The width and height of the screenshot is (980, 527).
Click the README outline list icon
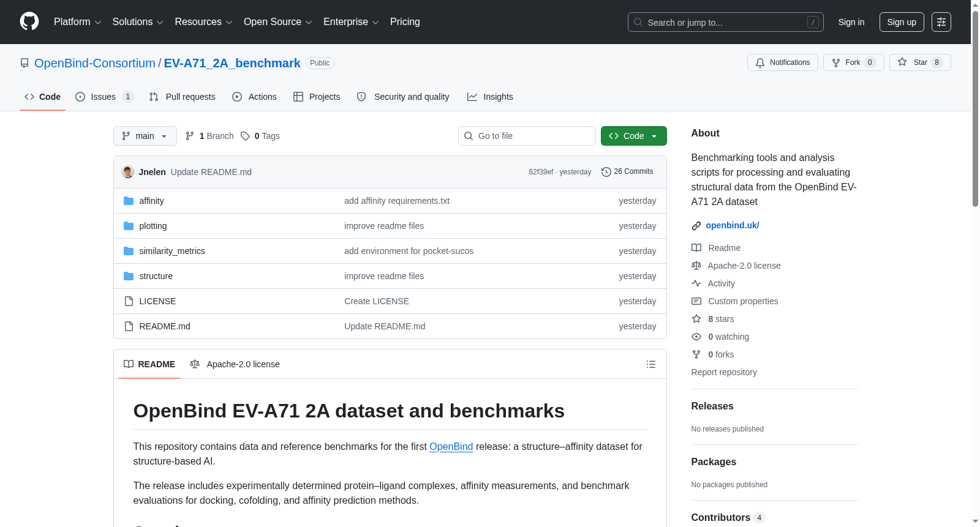(x=651, y=364)
